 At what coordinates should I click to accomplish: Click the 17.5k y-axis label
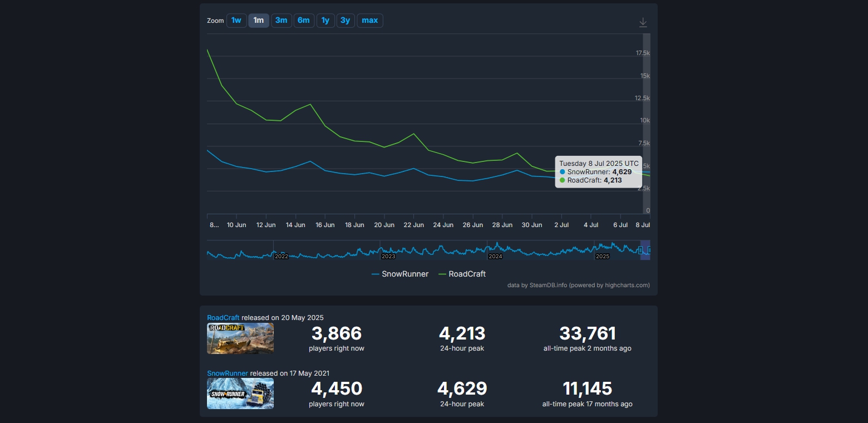point(643,53)
